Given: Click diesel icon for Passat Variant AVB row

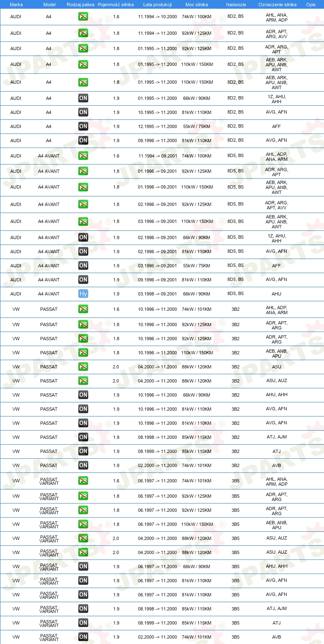Looking at the screenshot, I should [x=83, y=637].
